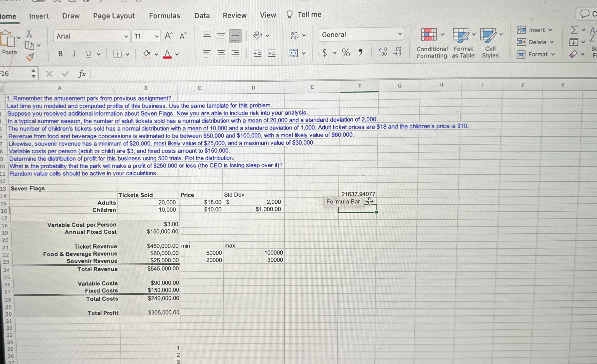Viewport: 597px width, 364px height.
Task: Open the font size 11 dropdown
Action: point(156,37)
